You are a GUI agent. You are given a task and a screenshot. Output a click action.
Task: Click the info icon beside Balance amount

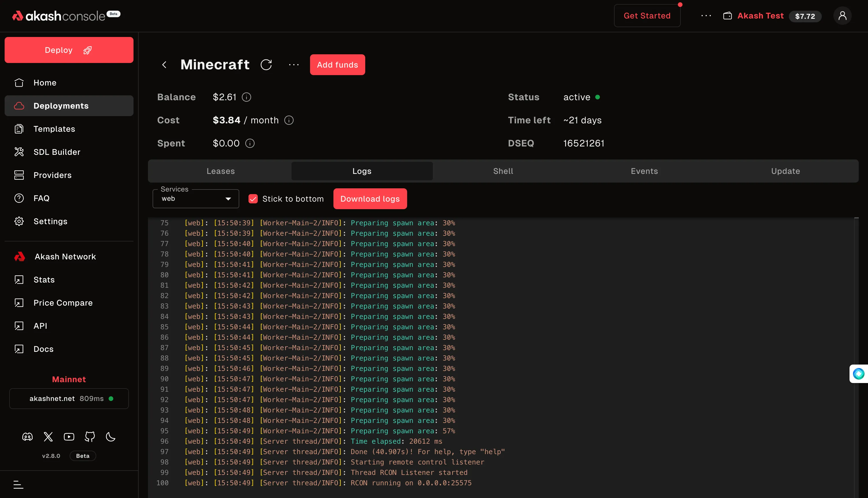pos(246,97)
